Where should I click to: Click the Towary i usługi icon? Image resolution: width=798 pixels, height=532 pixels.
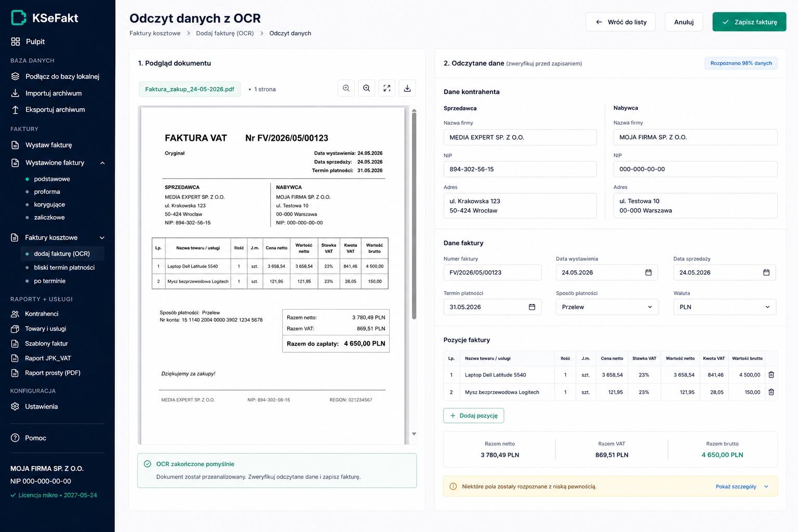[15, 329]
